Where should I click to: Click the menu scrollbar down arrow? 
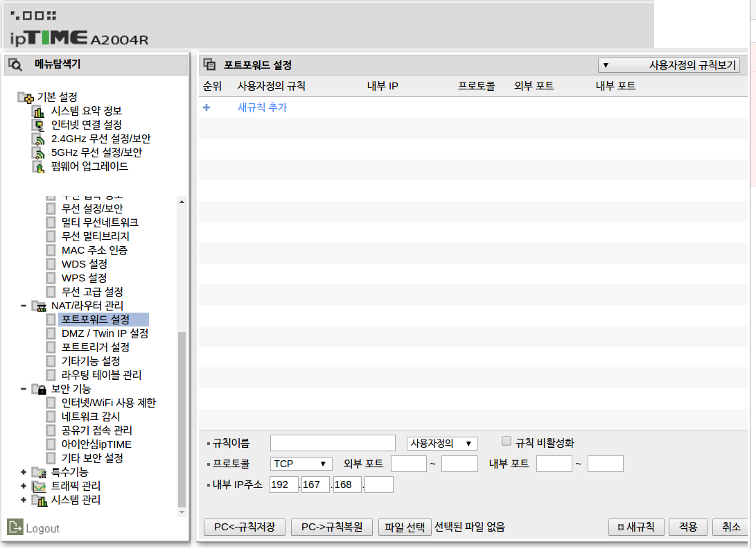(182, 512)
